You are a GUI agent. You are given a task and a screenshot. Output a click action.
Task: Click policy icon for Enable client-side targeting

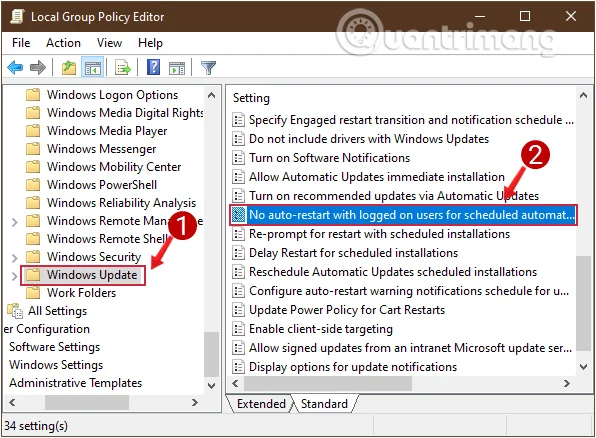coord(238,328)
